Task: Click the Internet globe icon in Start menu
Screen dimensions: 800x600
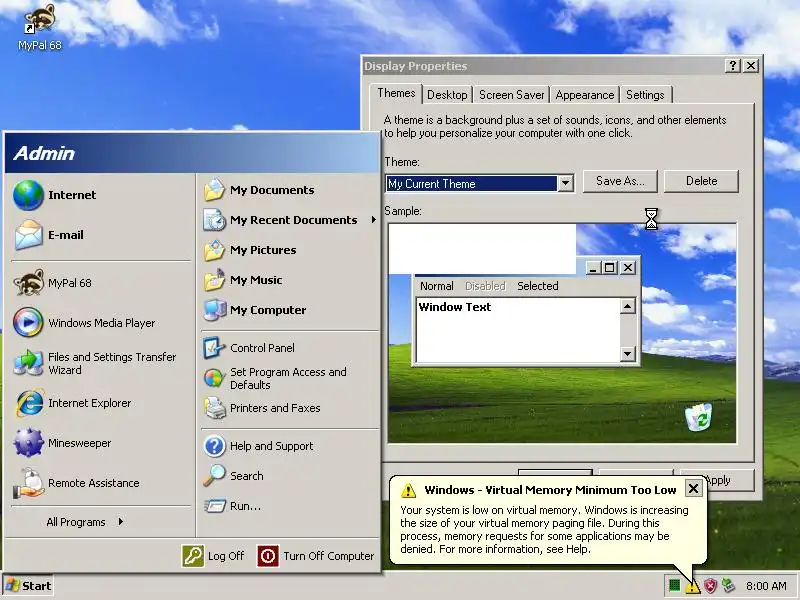Action: 28,195
